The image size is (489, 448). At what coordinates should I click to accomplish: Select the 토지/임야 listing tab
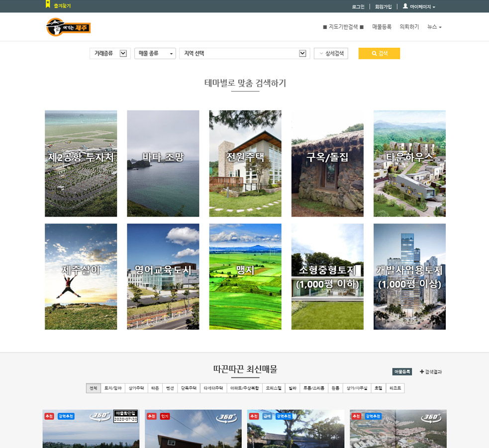(x=112, y=388)
